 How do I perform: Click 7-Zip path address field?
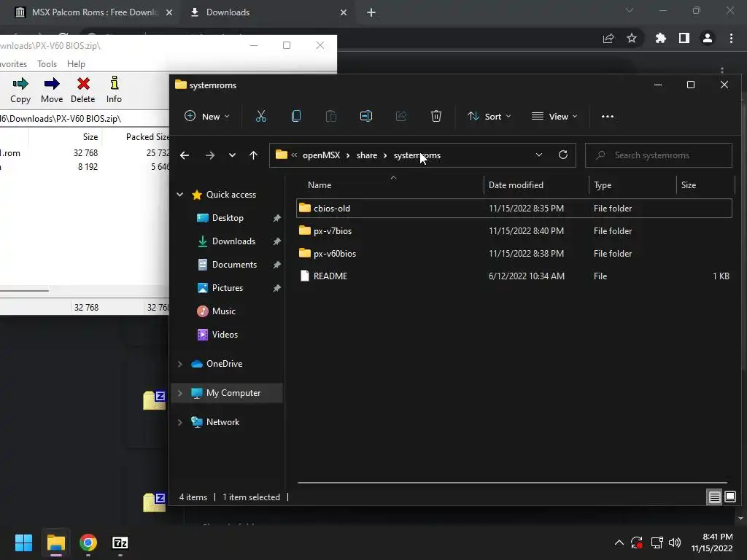point(85,119)
